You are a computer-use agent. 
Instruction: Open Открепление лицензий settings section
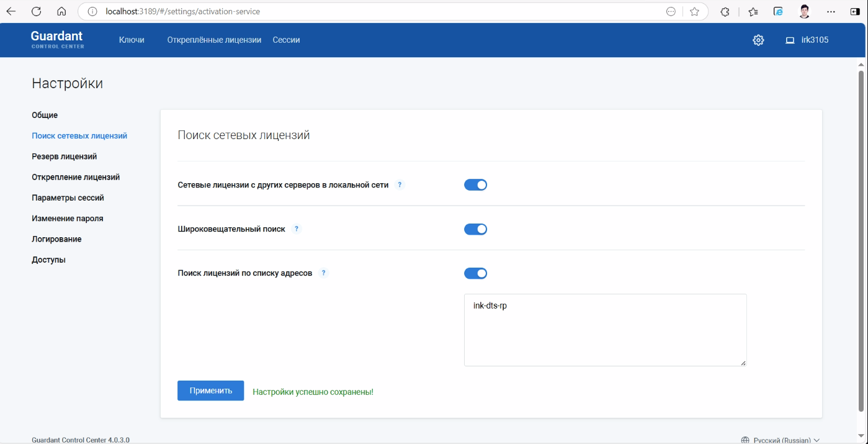click(x=76, y=177)
